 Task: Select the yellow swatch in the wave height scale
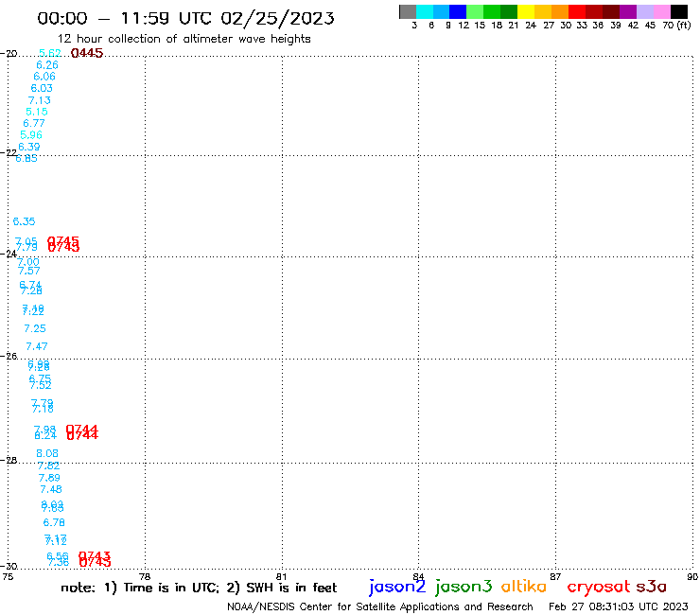(x=526, y=11)
